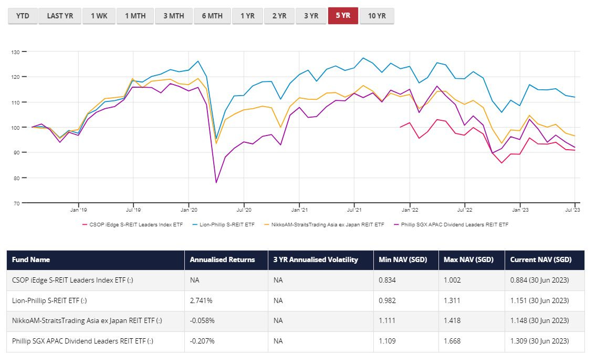Click the 1.111 Min NAV value

tap(387, 320)
